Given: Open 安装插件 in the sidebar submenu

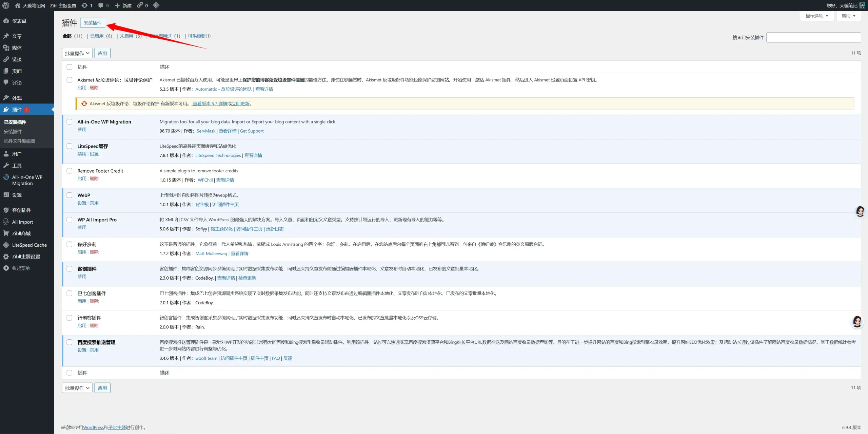Looking at the screenshot, I should (x=13, y=132).
